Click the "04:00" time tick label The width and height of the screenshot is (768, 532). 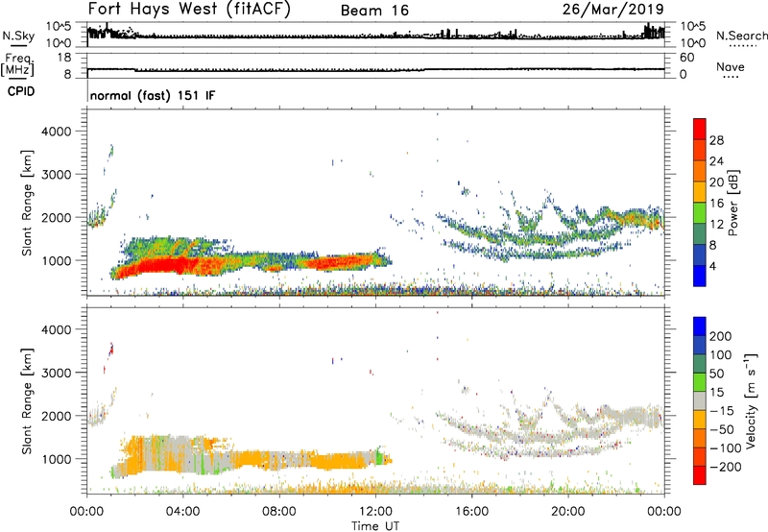[x=182, y=512]
